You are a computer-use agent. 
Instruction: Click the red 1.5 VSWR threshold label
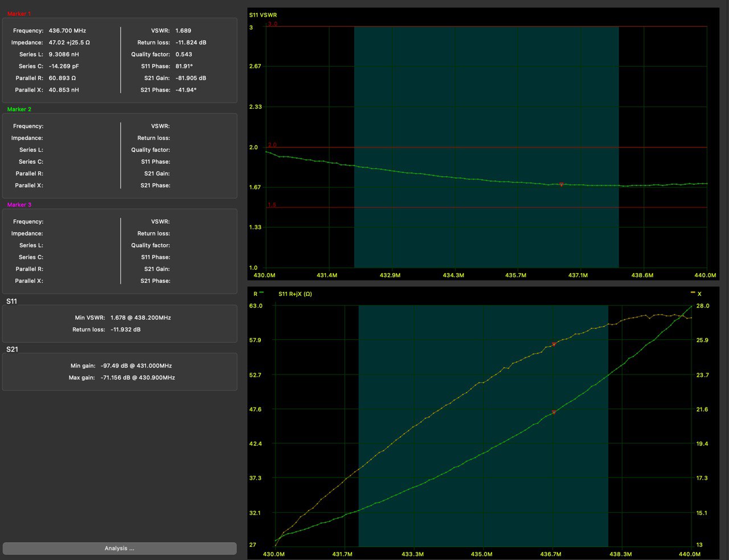click(272, 205)
